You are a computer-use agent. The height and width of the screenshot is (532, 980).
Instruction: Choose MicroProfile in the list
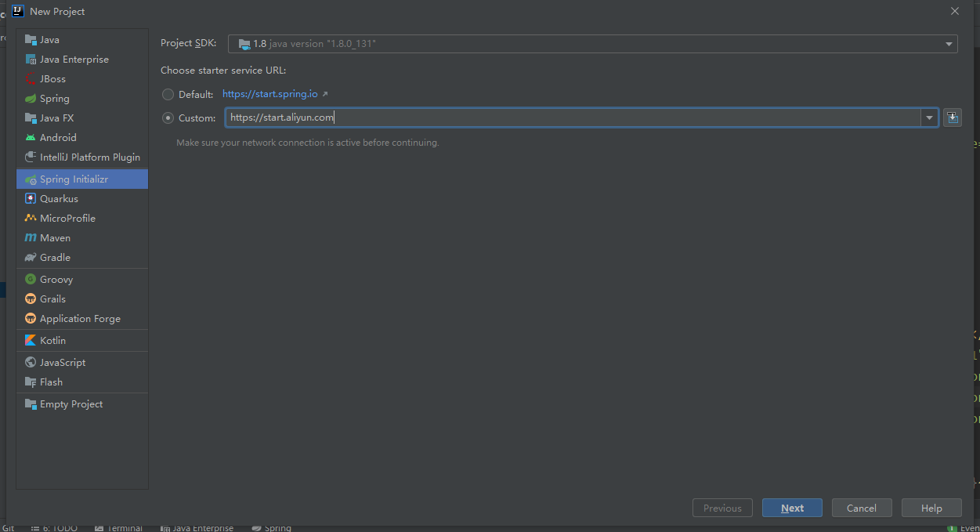coord(82,218)
